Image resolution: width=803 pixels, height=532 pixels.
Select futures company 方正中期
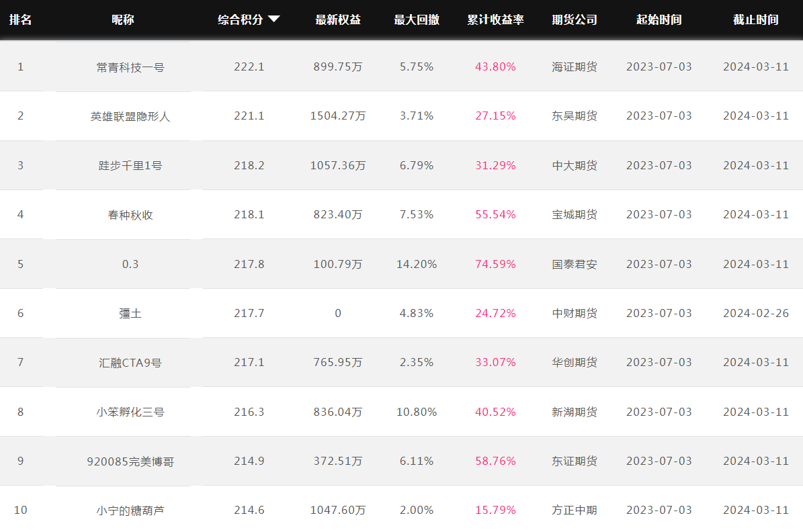pos(575,510)
